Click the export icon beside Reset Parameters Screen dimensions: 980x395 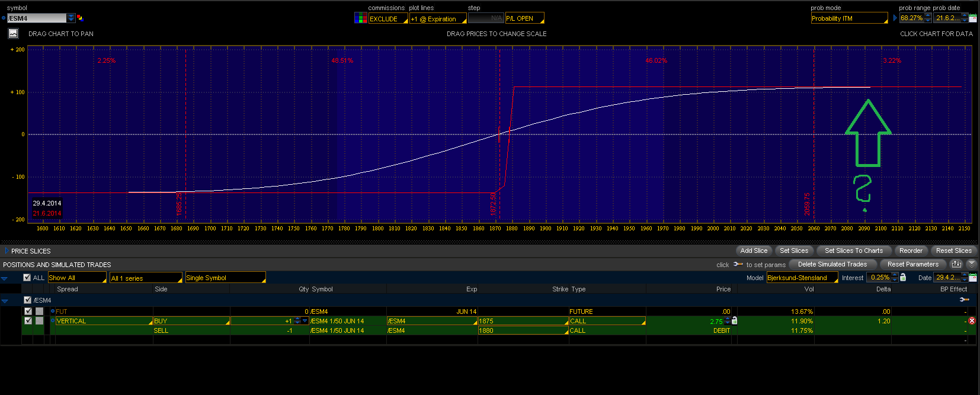point(956,264)
